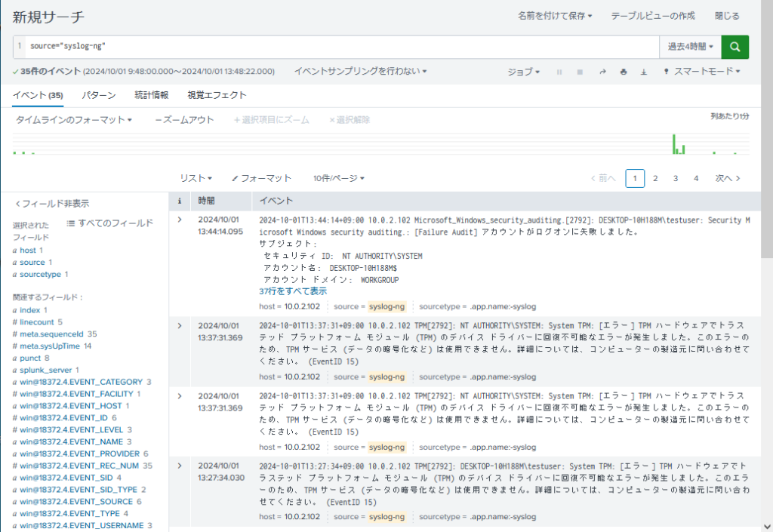Click vertical scrollbar thumb
Screen dimensions: 773x532
tap(767, 131)
